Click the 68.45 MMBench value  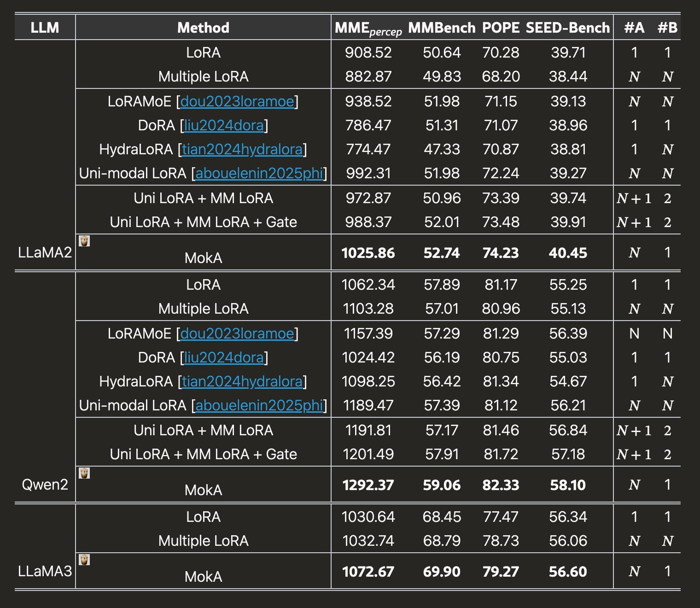442,517
